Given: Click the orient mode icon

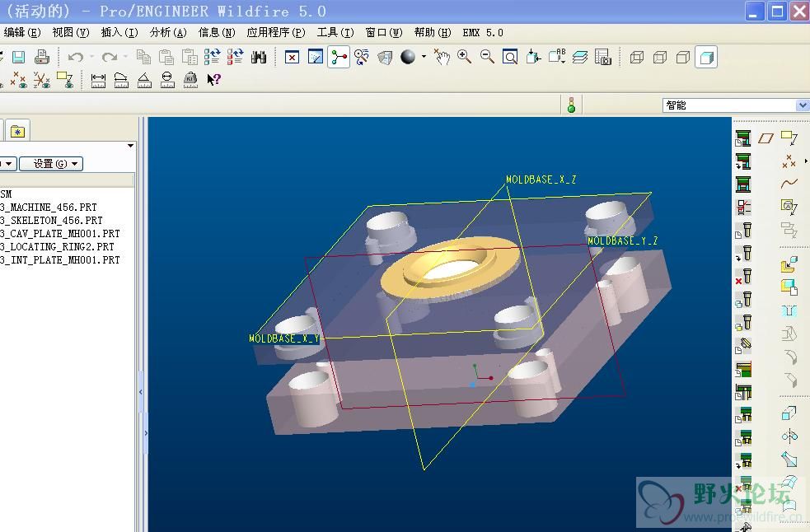Looking at the screenshot, I should pos(362,57).
